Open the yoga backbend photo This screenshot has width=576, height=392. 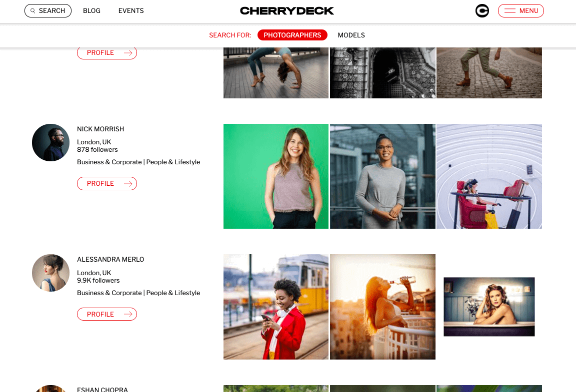click(276, 73)
